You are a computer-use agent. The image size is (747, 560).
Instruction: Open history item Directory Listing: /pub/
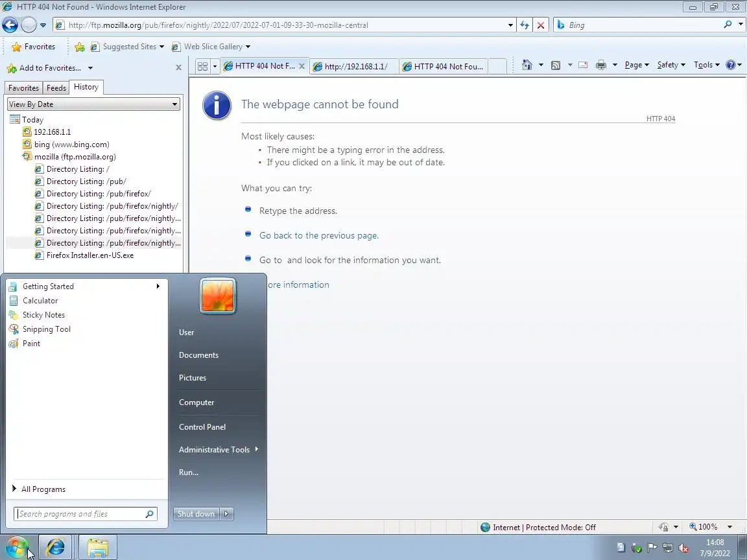tap(80, 181)
